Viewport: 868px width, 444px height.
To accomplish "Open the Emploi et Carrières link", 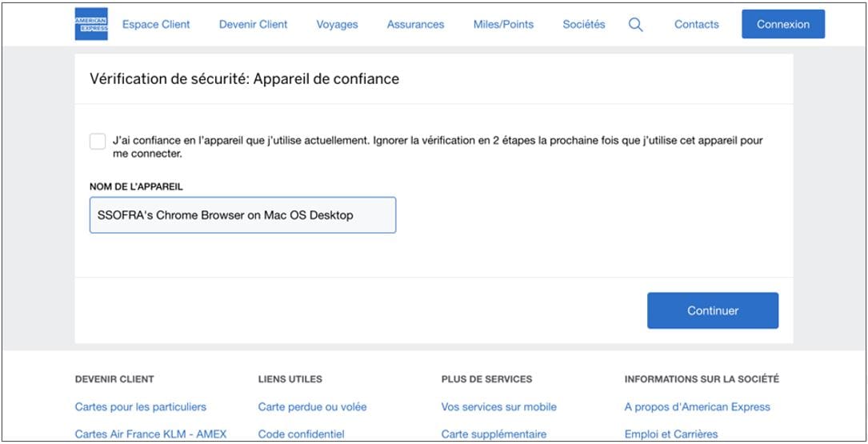I will click(670, 434).
